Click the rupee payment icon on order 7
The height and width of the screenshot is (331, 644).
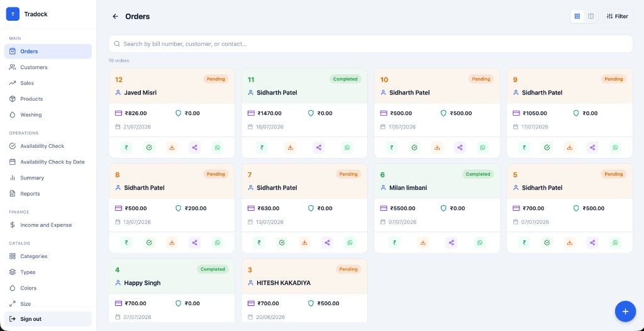(x=258, y=243)
